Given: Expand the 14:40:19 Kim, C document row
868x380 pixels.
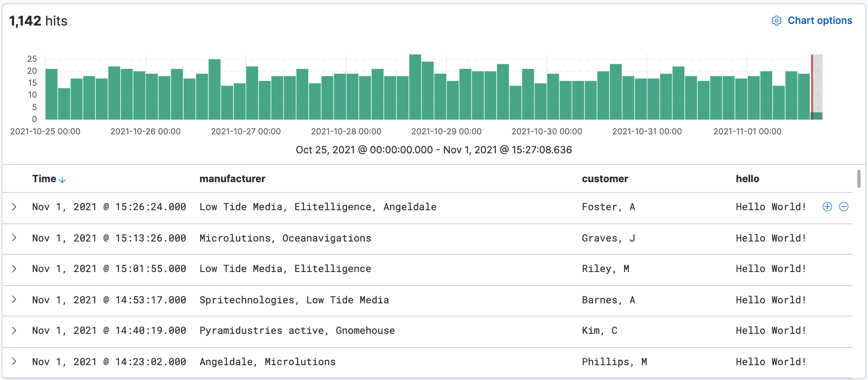Looking at the screenshot, I should (14, 331).
